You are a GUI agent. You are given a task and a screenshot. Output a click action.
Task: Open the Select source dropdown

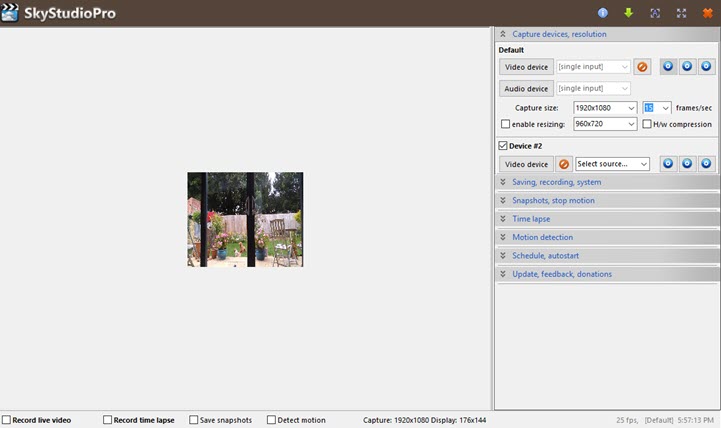click(x=612, y=164)
